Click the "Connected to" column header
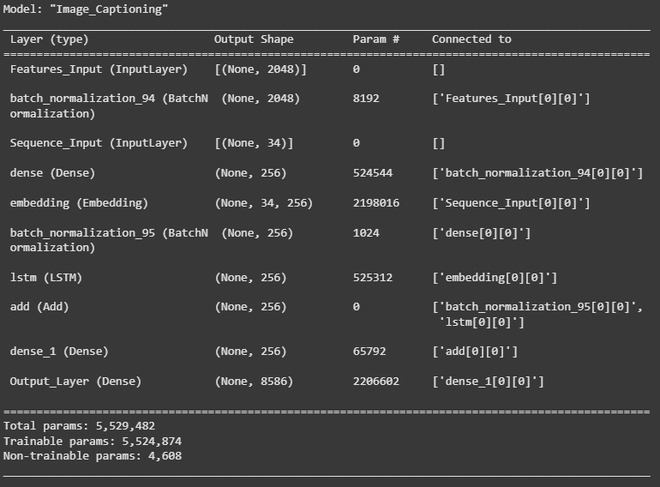The height and width of the screenshot is (487, 660). tap(471, 39)
